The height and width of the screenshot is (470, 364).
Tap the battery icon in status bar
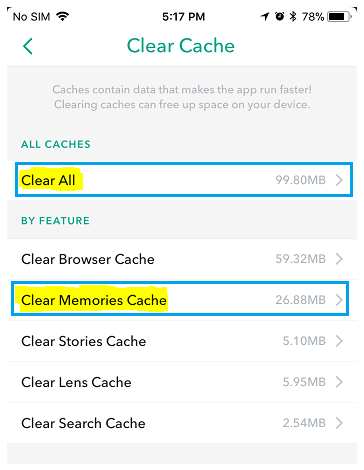(x=339, y=16)
